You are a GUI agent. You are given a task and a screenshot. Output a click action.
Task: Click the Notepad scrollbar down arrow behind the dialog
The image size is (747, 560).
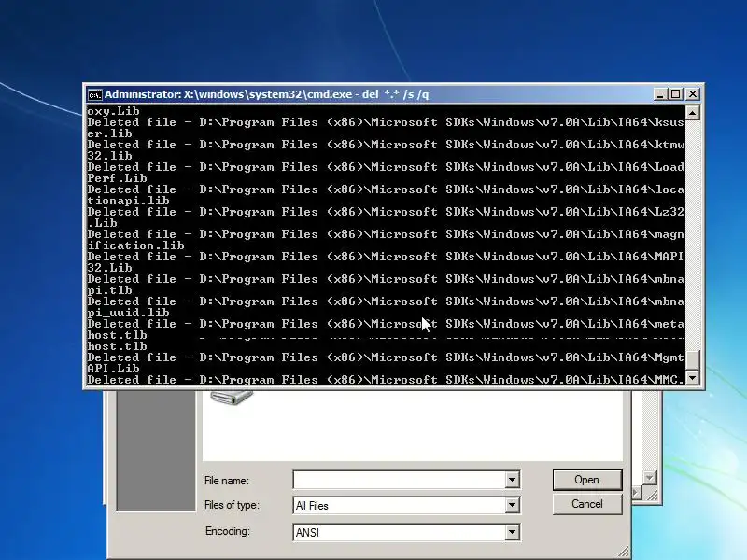tap(649, 477)
